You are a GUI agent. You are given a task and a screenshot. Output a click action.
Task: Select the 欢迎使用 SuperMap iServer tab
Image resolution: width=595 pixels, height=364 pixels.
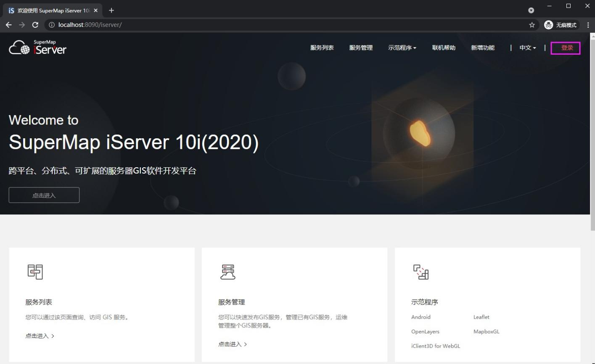[53, 11]
